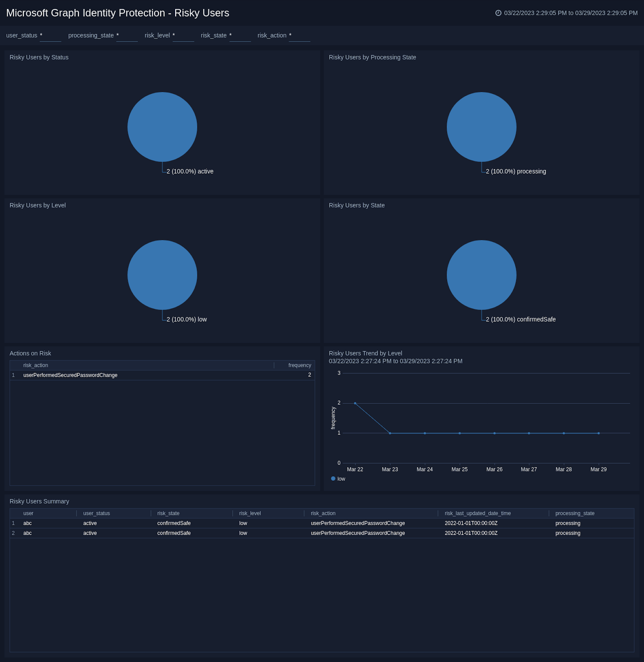The height and width of the screenshot is (662, 644).
Task: Edit the risk_level filter field
Action: 183,36
